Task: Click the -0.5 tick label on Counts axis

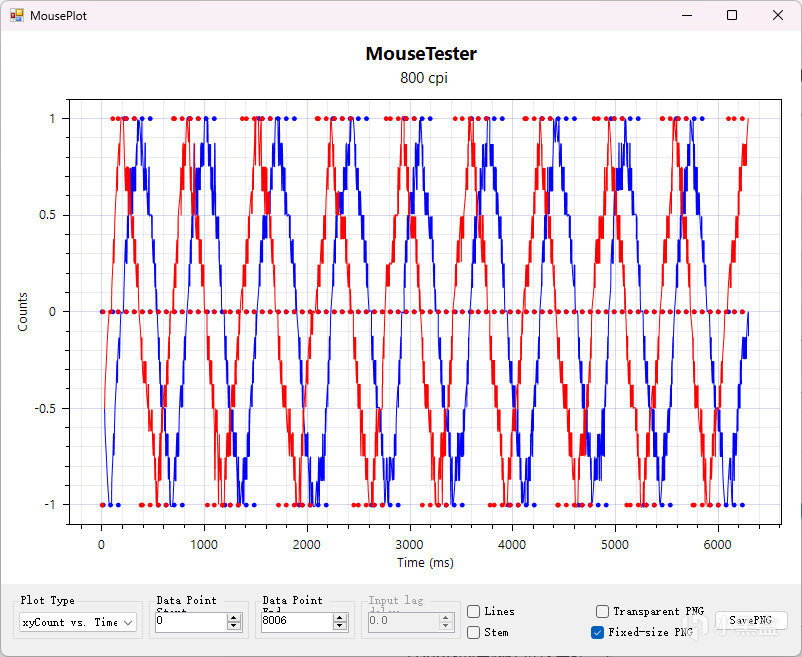Action: pyautogui.click(x=45, y=409)
